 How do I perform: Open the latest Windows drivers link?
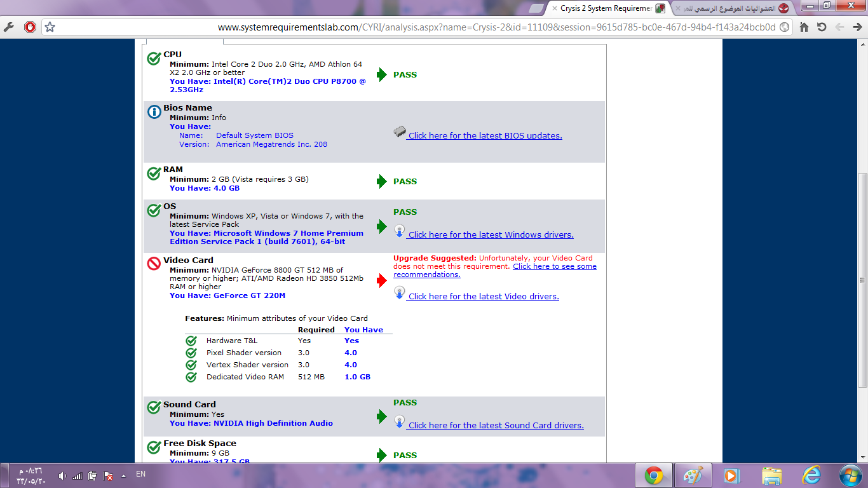[491, 234]
